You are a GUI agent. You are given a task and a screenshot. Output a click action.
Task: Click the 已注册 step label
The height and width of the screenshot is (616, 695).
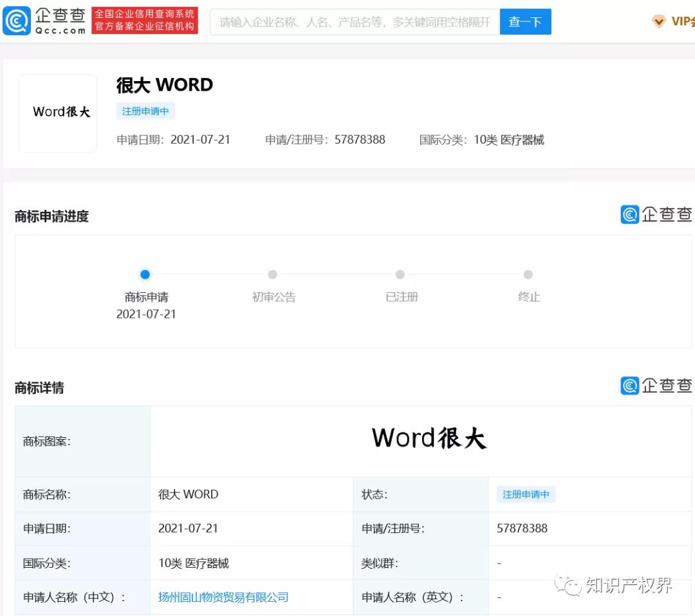coord(401,297)
